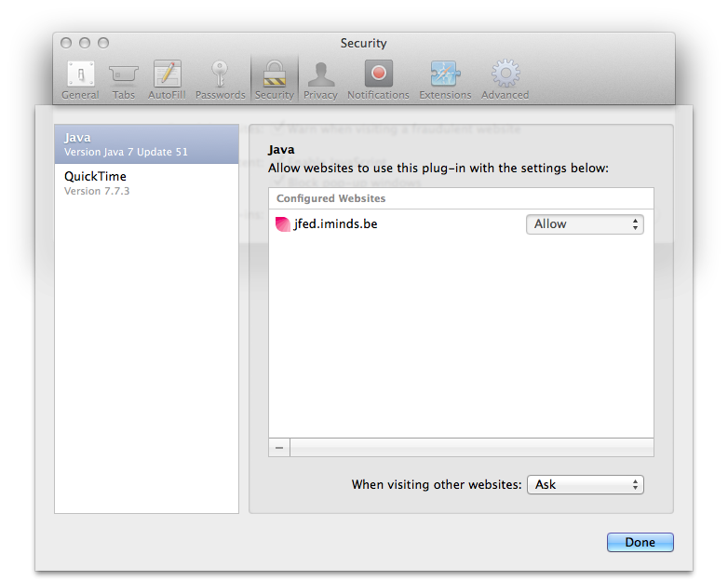
Task: Open the Privacy preferences pane
Action: click(x=320, y=80)
